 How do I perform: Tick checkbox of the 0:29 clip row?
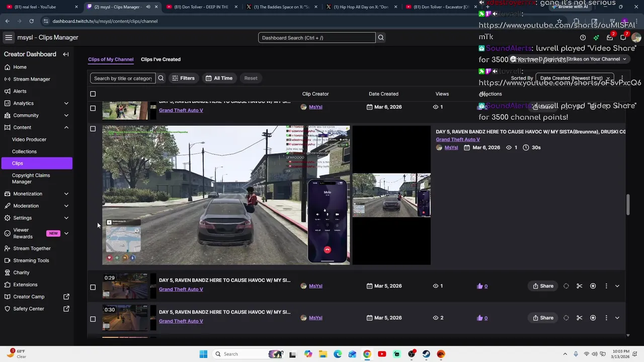(x=93, y=287)
